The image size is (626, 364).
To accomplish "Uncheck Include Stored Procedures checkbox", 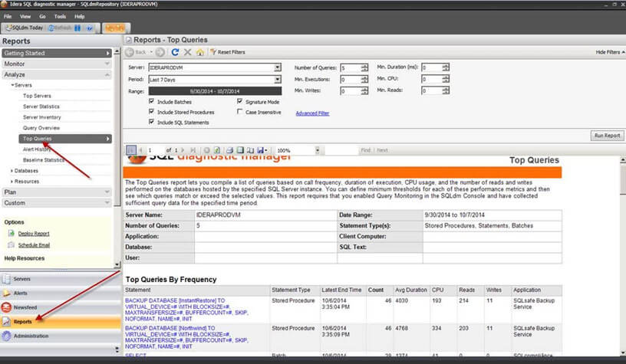I will (151, 112).
